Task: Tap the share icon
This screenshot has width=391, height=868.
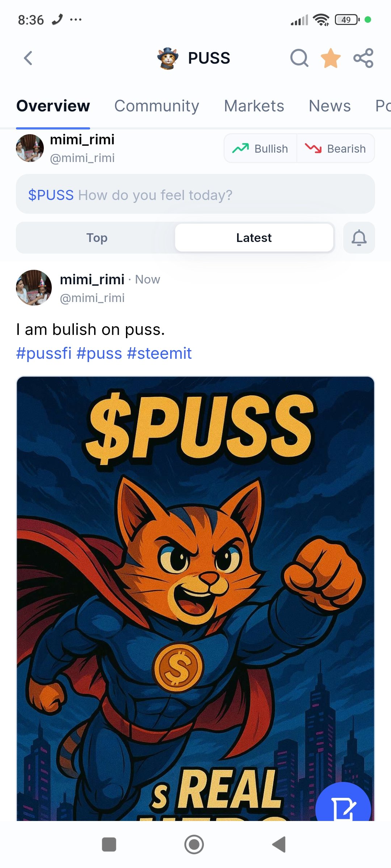Action: pyautogui.click(x=363, y=58)
